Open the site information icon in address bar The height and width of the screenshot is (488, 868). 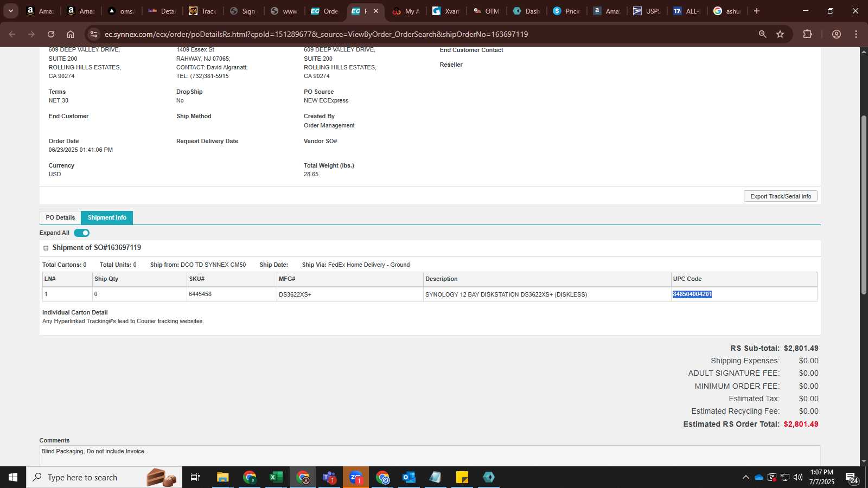pyautogui.click(x=94, y=34)
